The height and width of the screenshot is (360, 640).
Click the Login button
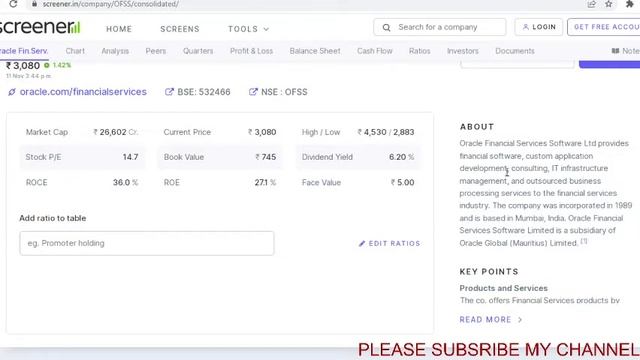(538, 27)
